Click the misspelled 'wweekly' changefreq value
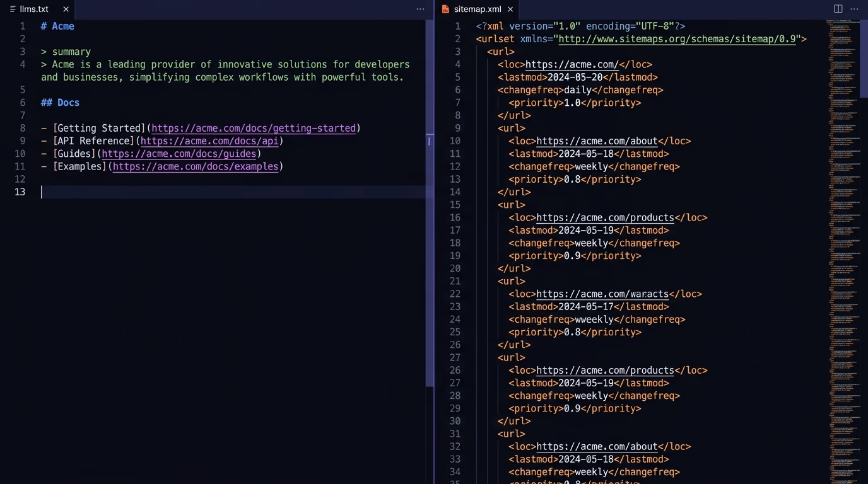This screenshot has height=484, width=868. coord(594,320)
